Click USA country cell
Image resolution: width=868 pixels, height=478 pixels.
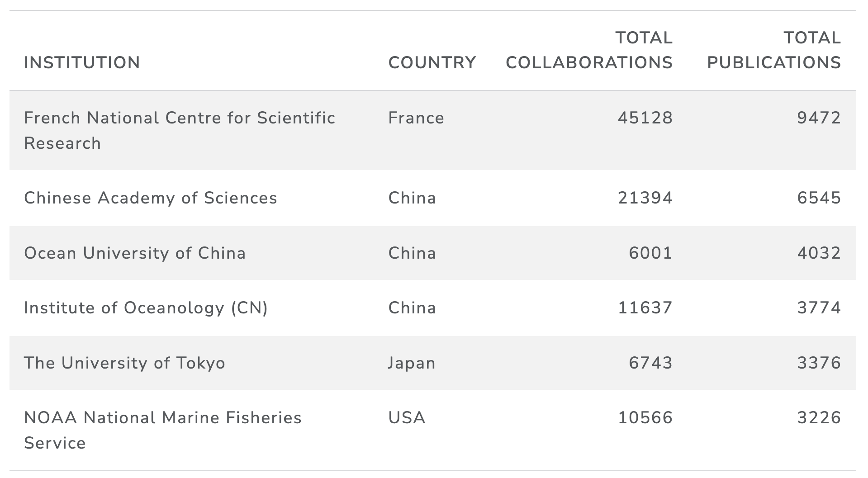pyautogui.click(x=407, y=417)
